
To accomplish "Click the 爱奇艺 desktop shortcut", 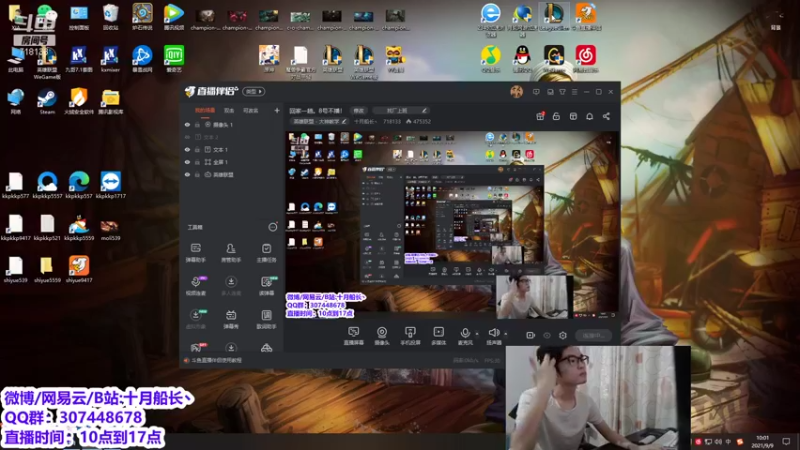I will [x=174, y=59].
